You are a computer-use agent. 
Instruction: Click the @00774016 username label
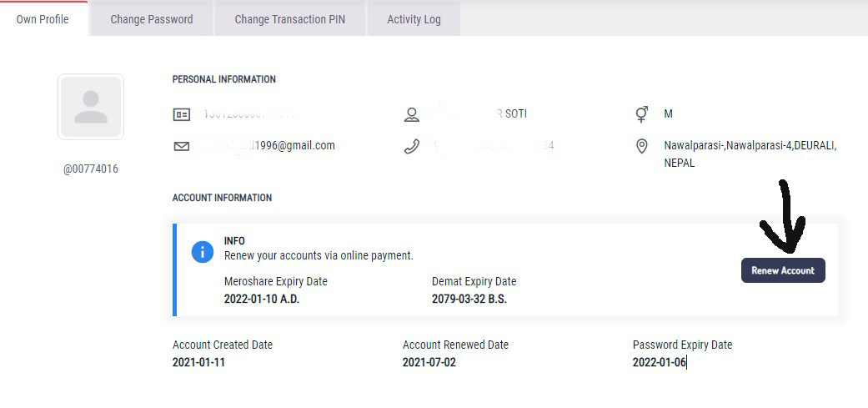point(91,169)
